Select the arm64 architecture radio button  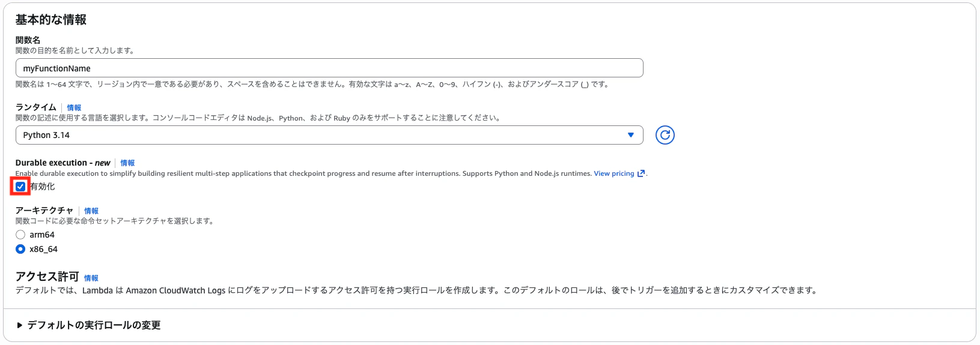pos(20,235)
